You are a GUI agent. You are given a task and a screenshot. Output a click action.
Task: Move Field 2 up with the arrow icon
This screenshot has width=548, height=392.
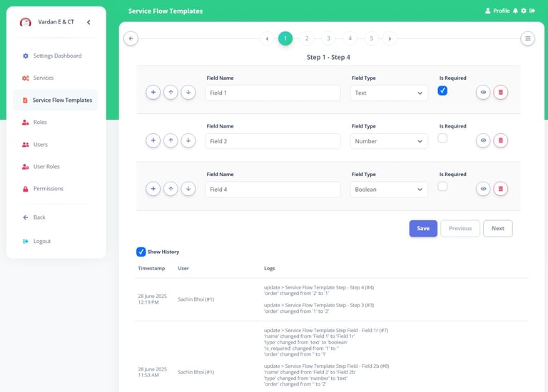coord(171,141)
